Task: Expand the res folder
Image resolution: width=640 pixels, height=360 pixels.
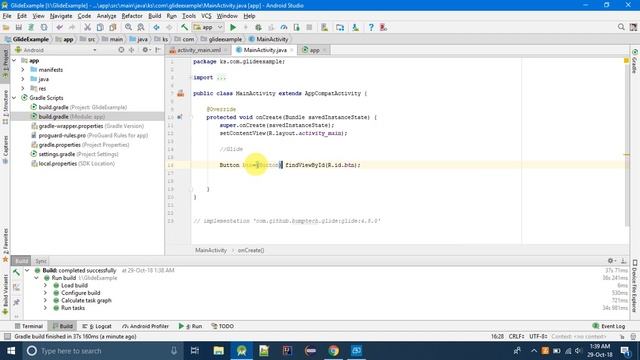Action: click(x=23, y=89)
